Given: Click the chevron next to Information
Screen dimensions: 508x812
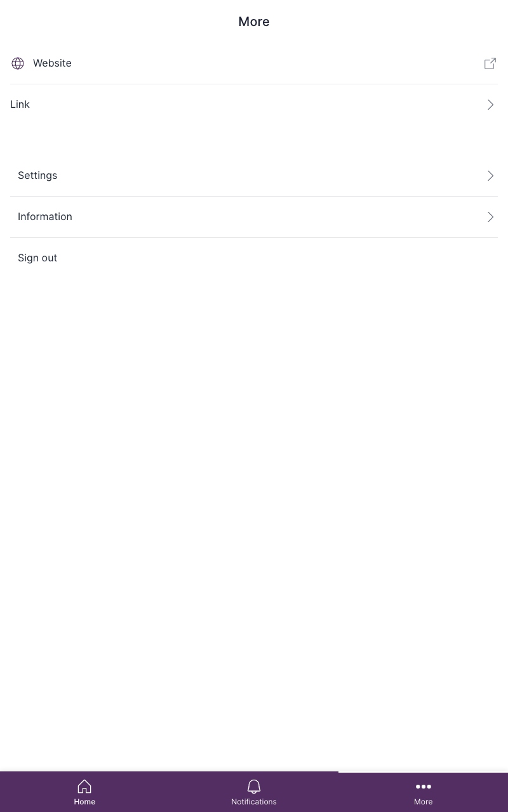Looking at the screenshot, I should click(491, 217).
